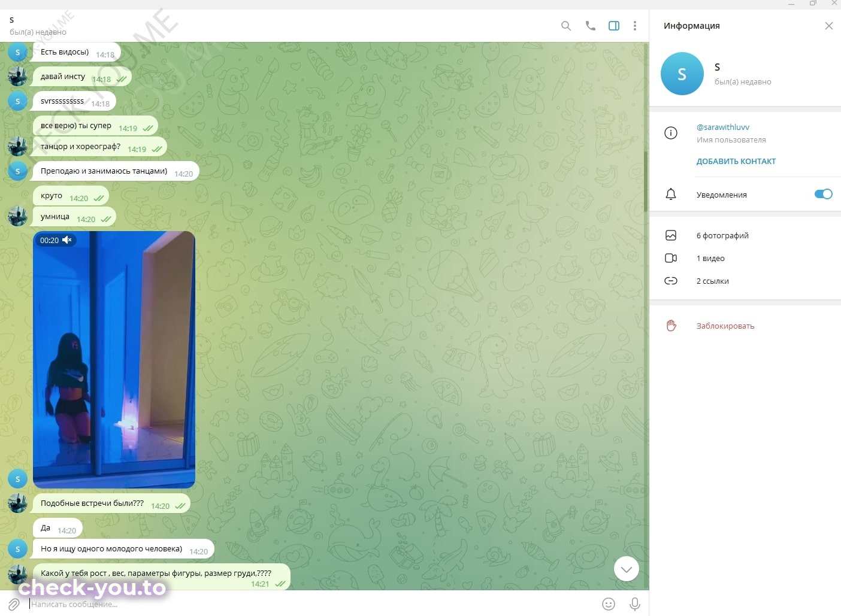The image size is (841, 616).
Task: Click message 'Какой у тебя рост, вес...'
Action: pyautogui.click(x=162, y=577)
